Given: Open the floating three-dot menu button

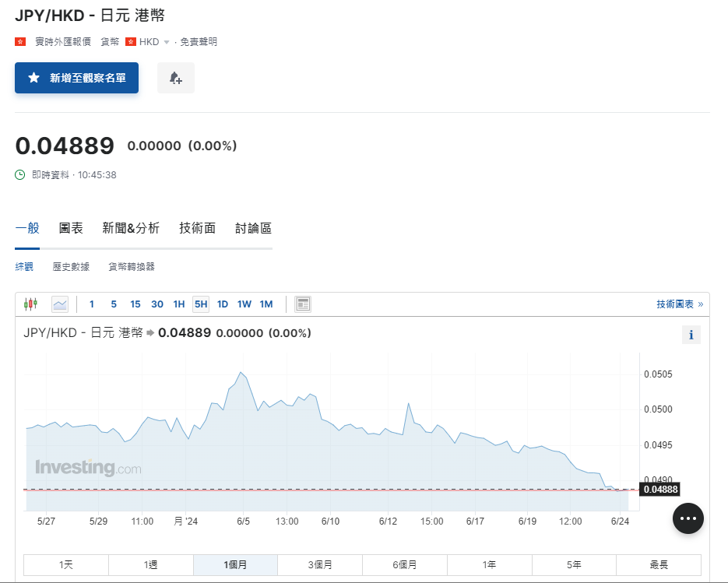Looking at the screenshot, I should pos(688,518).
